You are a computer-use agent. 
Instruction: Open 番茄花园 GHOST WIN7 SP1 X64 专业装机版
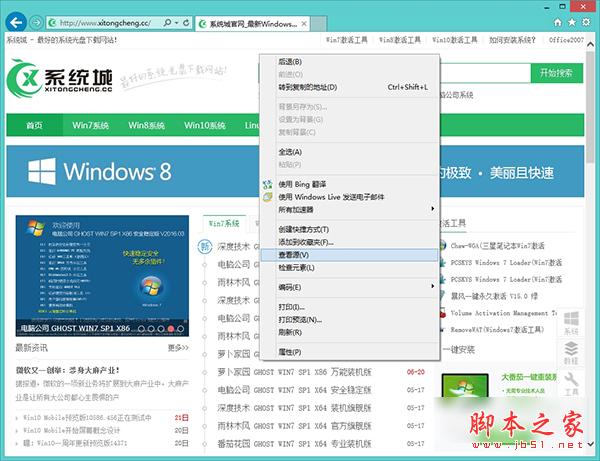coord(294,444)
